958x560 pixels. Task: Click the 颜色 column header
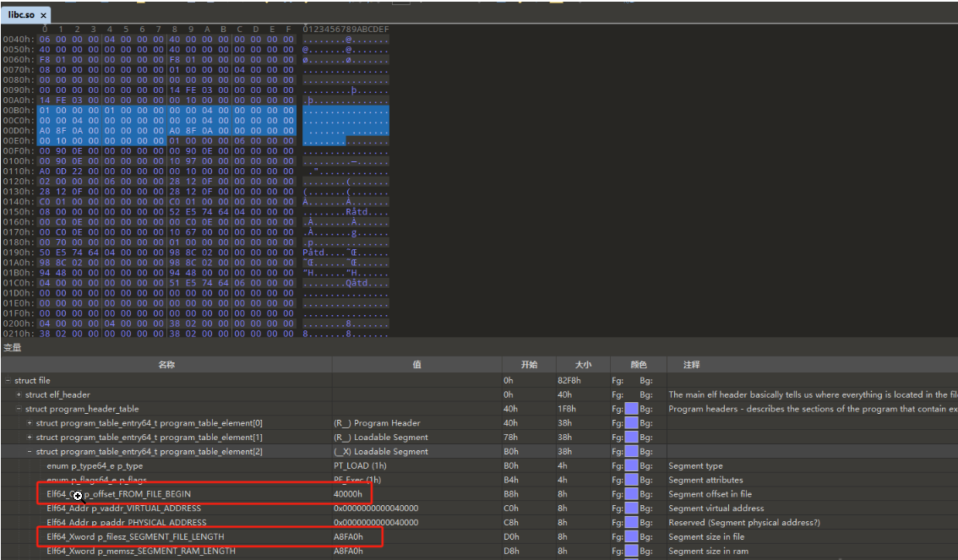(x=639, y=365)
